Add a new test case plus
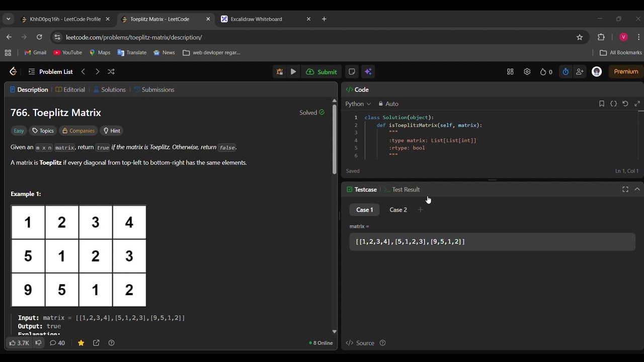This screenshot has height=362, width=644. tap(420, 210)
